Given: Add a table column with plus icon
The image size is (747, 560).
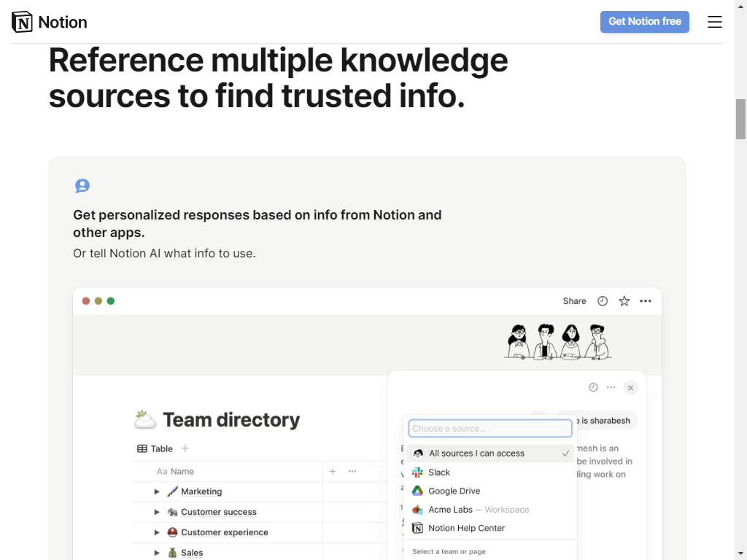Looking at the screenshot, I should (x=333, y=472).
